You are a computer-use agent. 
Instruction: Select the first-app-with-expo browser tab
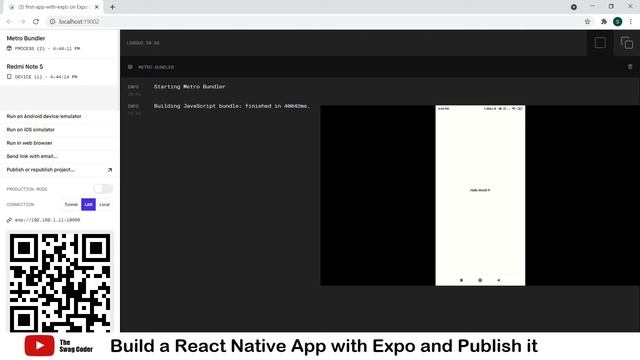click(53, 7)
